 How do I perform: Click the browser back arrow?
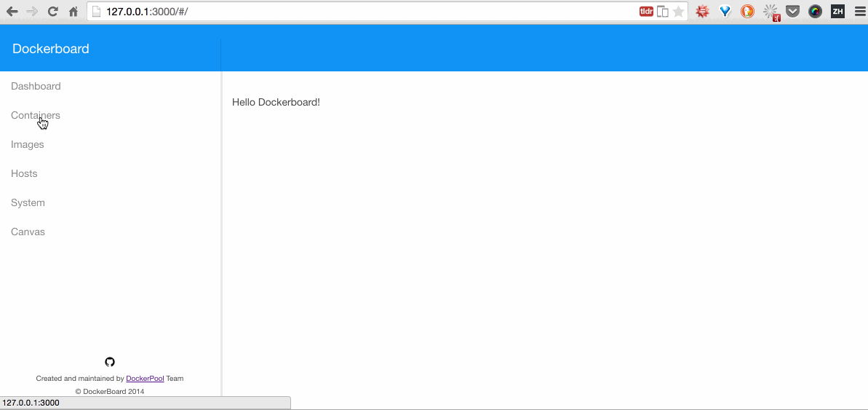click(x=12, y=11)
